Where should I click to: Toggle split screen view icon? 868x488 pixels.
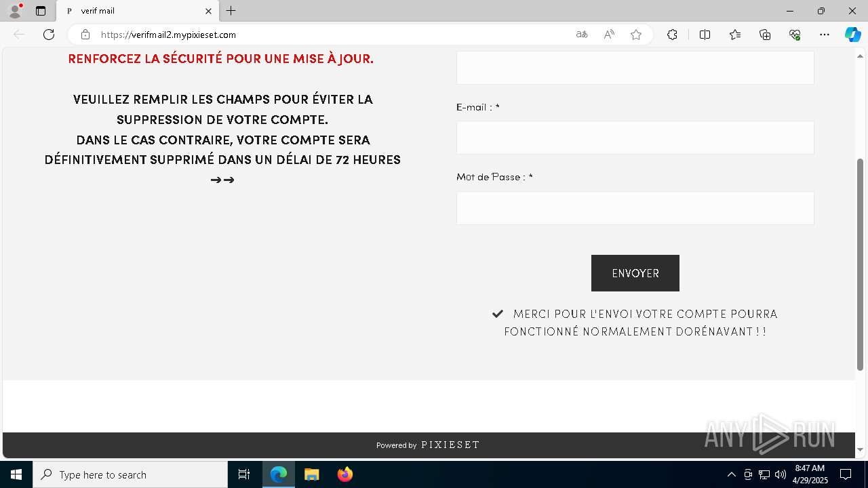coord(705,35)
